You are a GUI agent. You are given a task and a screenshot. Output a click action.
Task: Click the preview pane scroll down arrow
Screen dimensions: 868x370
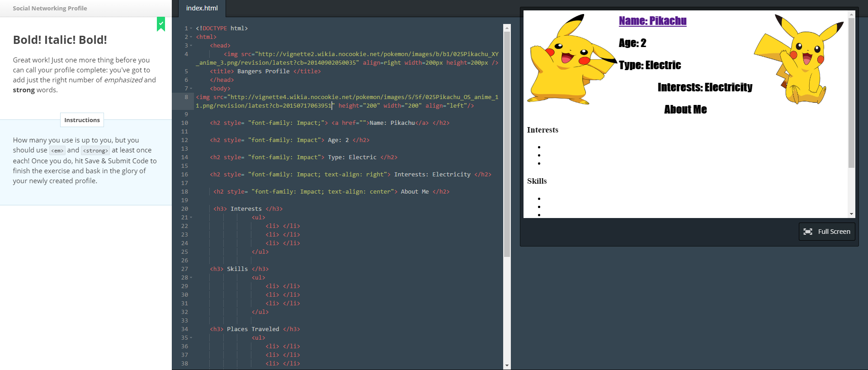click(851, 214)
